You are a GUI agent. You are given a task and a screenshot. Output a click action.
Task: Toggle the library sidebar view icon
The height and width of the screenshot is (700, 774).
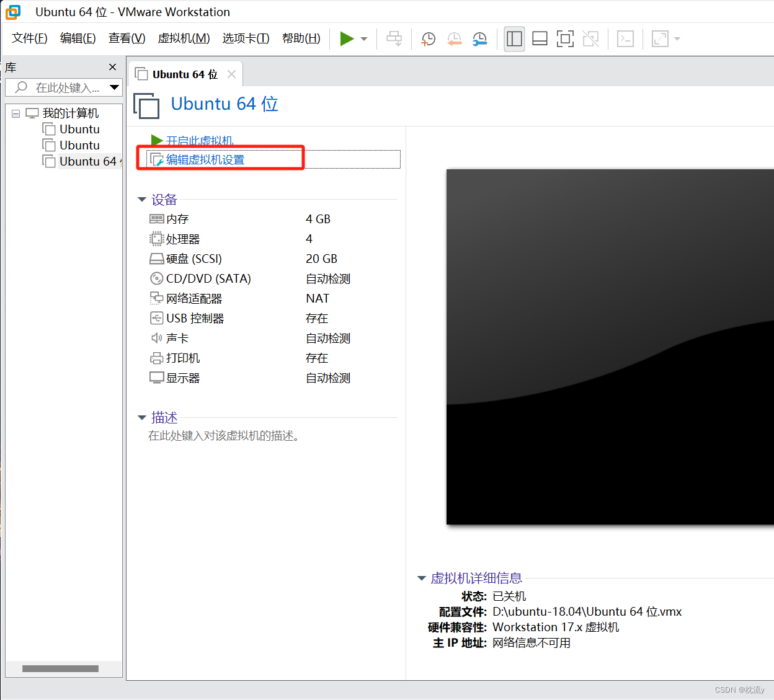click(x=514, y=39)
